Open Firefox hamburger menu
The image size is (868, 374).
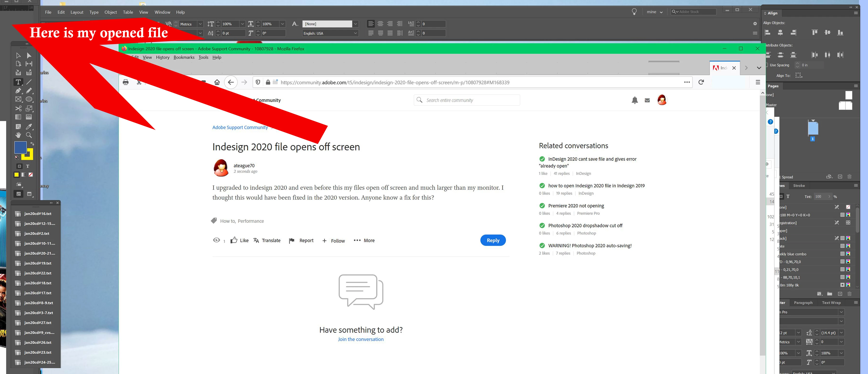pos(758,82)
